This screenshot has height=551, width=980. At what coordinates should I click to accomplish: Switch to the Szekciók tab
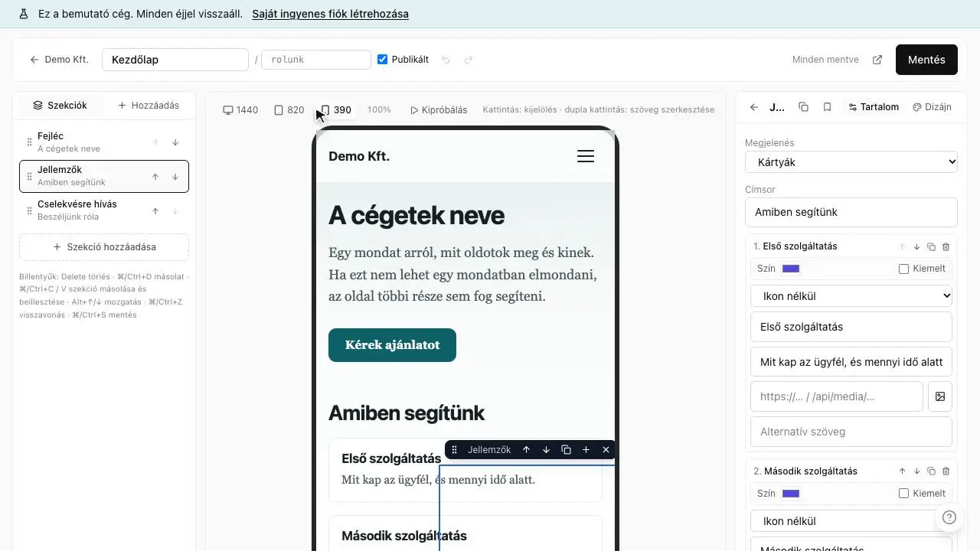coord(60,106)
